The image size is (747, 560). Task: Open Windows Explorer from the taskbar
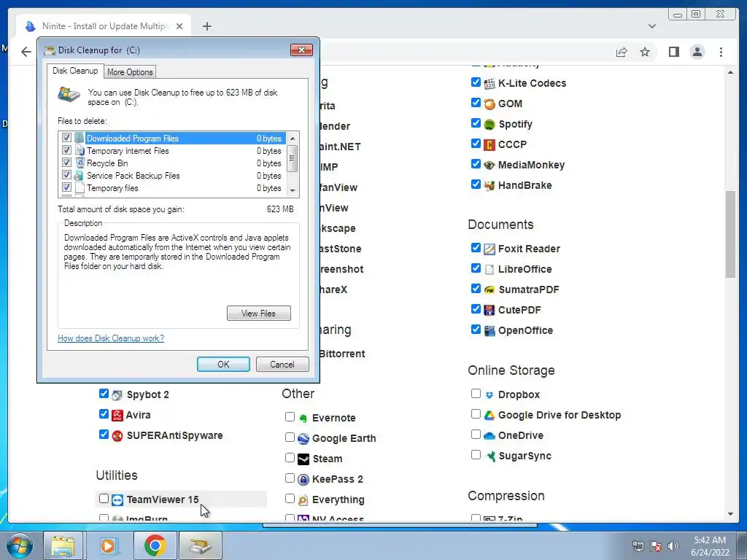click(63, 545)
